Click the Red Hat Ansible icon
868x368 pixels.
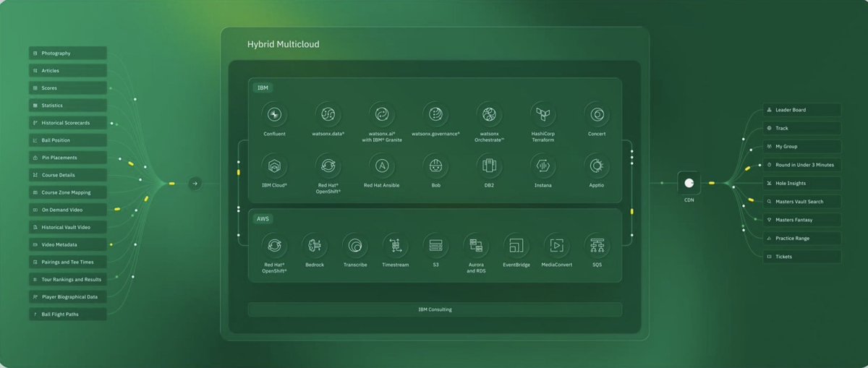click(382, 166)
